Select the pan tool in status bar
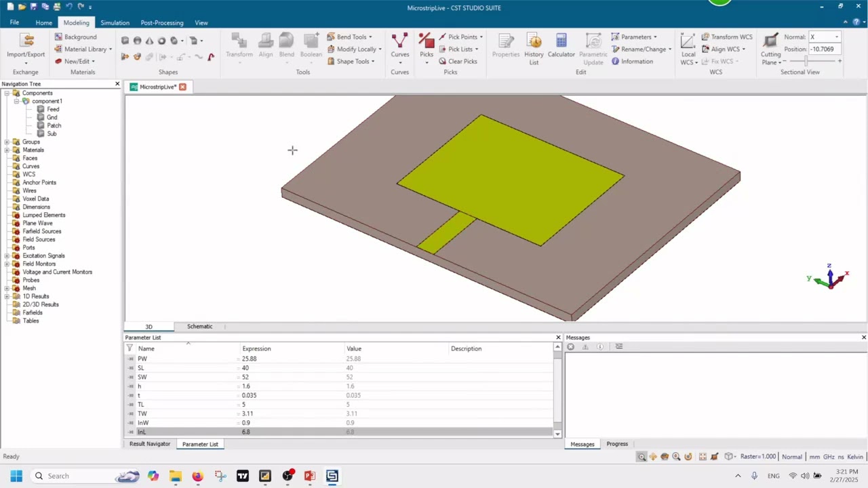 coord(653,457)
